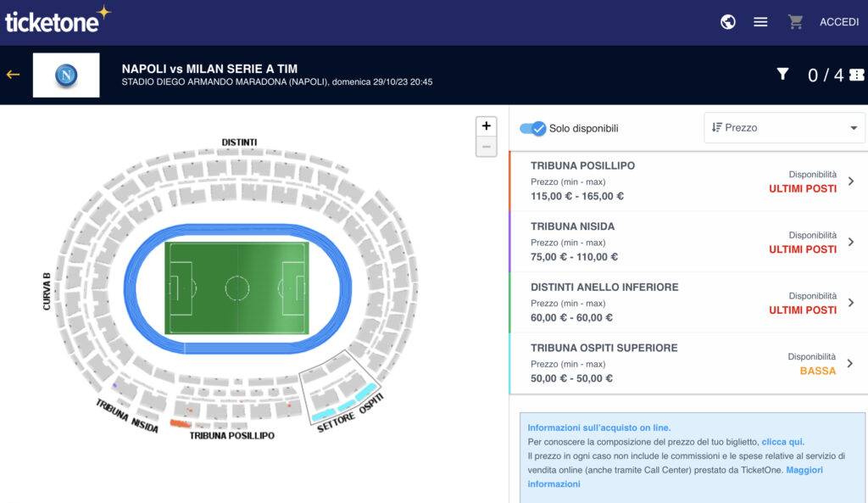Screen dimensions: 868x503
Task: Zoom out of the stadium map
Action: [486, 147]
